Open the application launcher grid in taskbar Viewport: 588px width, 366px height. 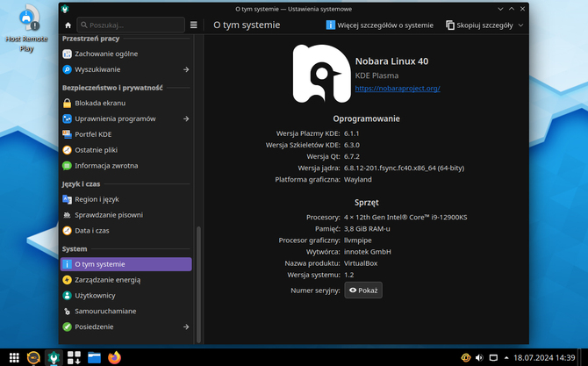(14, 358)
